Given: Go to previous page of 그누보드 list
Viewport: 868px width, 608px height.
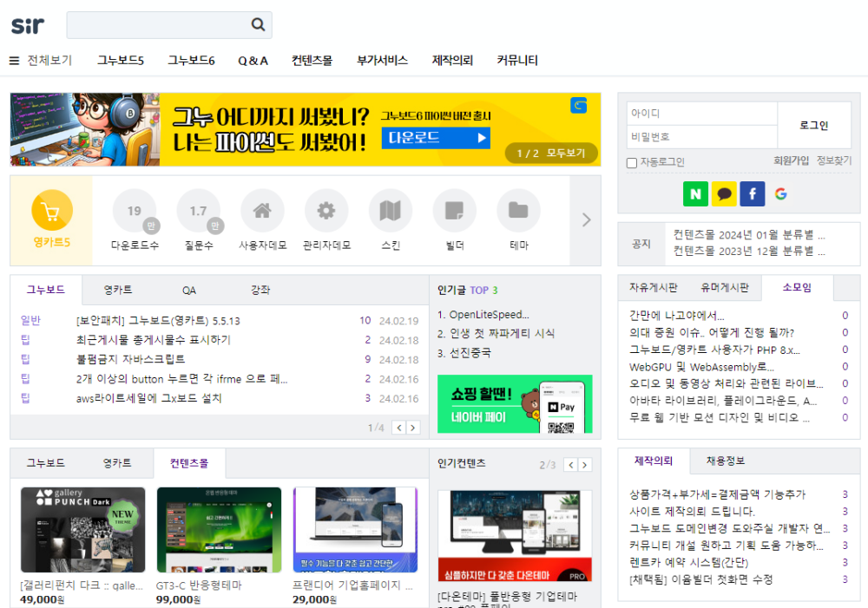Looking at the screenshot, I should (399, 427).
